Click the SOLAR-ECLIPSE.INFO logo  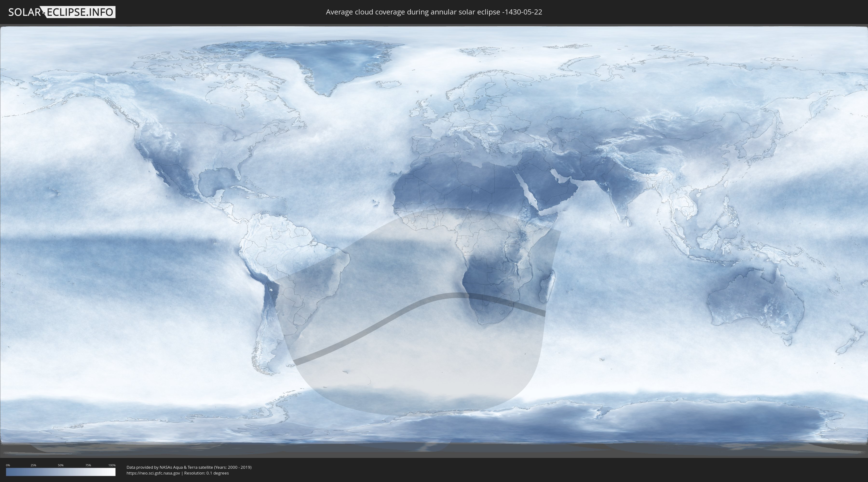point(62,12)
